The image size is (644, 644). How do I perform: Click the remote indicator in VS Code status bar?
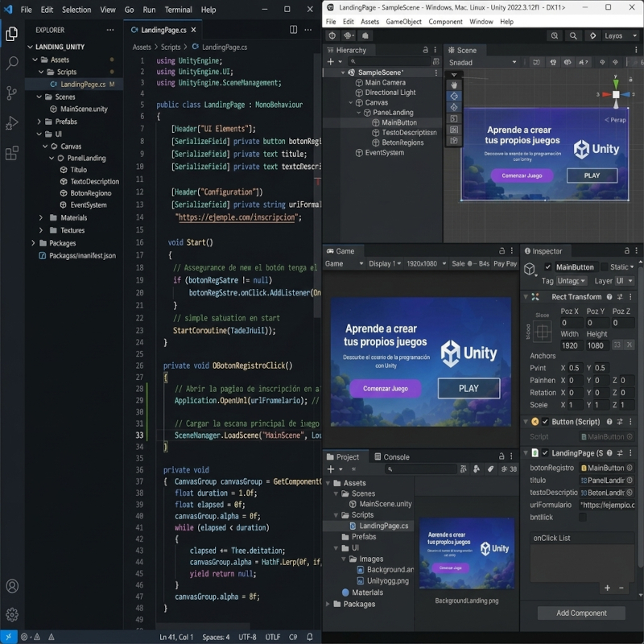(x=9, y=637)
